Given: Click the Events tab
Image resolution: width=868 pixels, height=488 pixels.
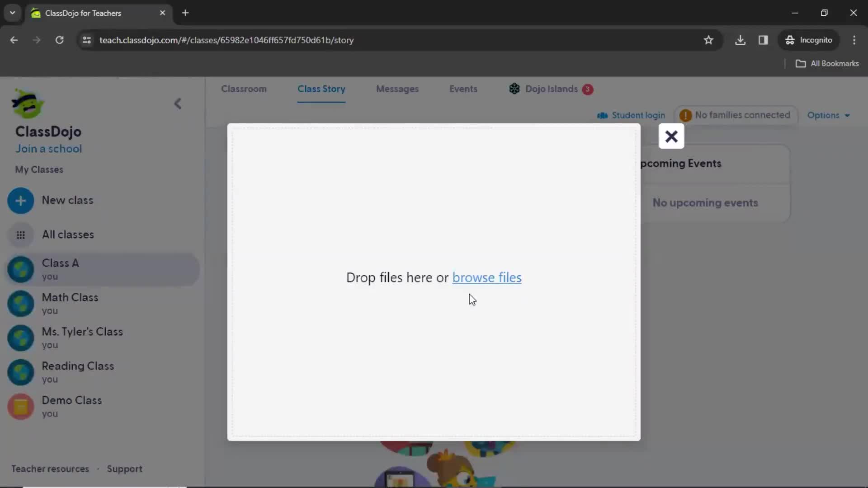Looking at the screenshot, I should (463, 89).
